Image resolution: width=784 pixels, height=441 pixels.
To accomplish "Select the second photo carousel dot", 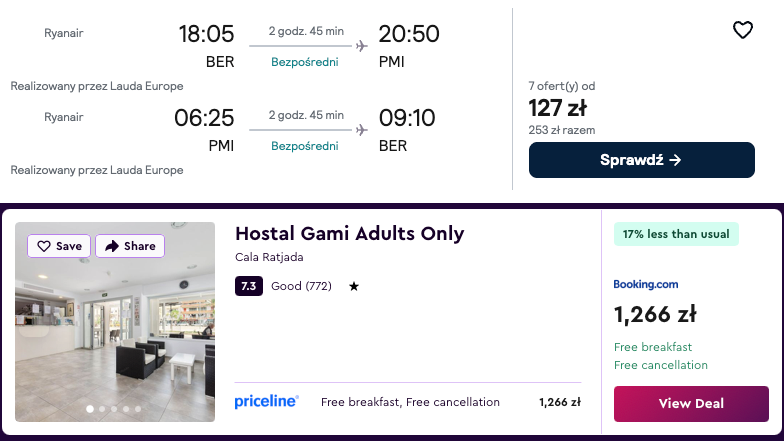I will coord(102,409).
